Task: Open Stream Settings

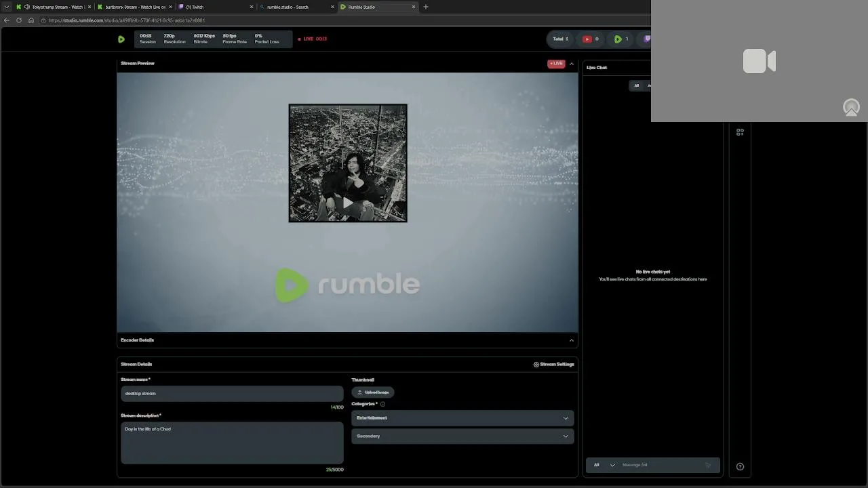Action: tap(554, 365)
